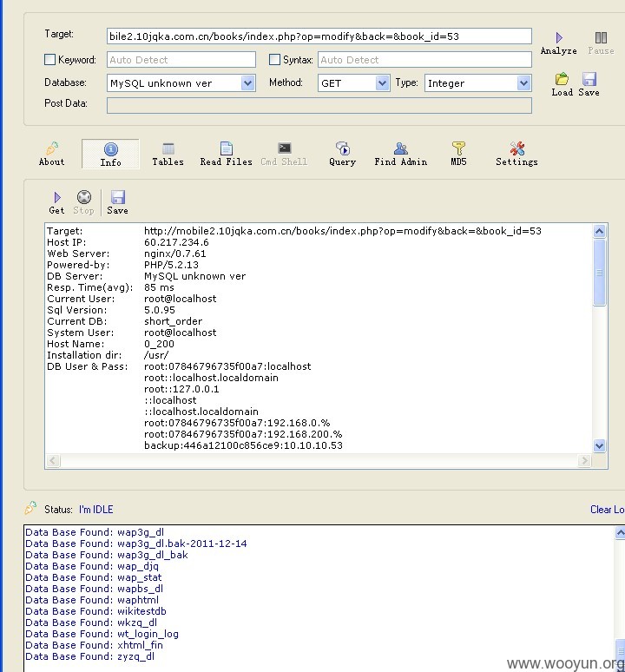The image size is (625, 672).
Task: Click the Get button in Info panel
Action: [56, 202]
